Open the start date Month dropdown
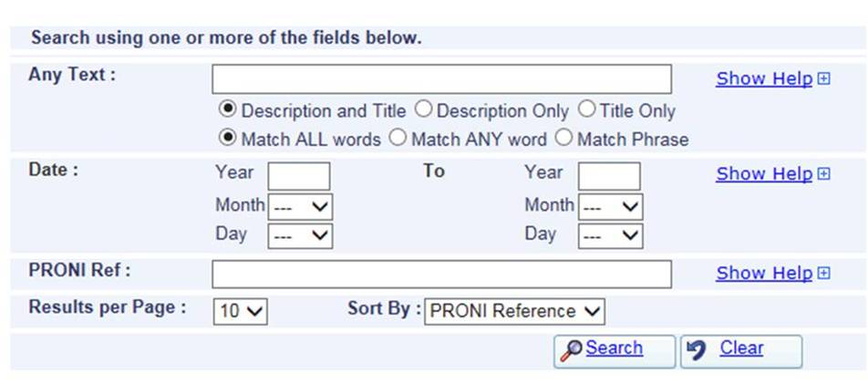The width and height of the screenshot is (868, 384). (x=300, y=207)
